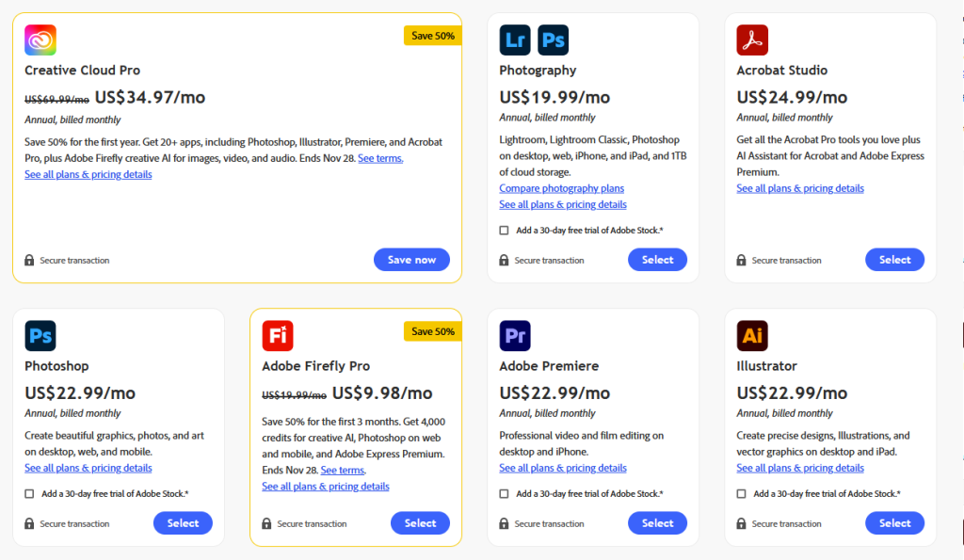
Task: Click Save 50% badge on Creative Cloud Pro
Action: coord(432,36)
